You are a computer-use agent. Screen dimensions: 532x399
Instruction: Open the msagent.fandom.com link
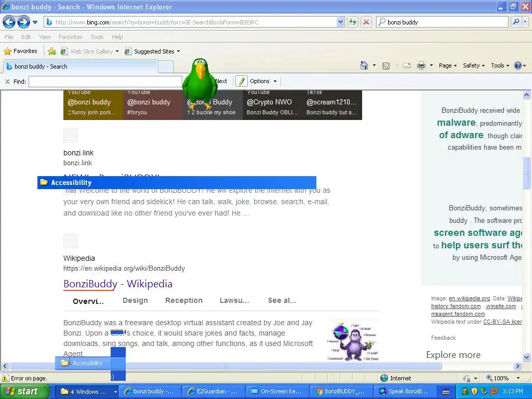tap(458, 314)
